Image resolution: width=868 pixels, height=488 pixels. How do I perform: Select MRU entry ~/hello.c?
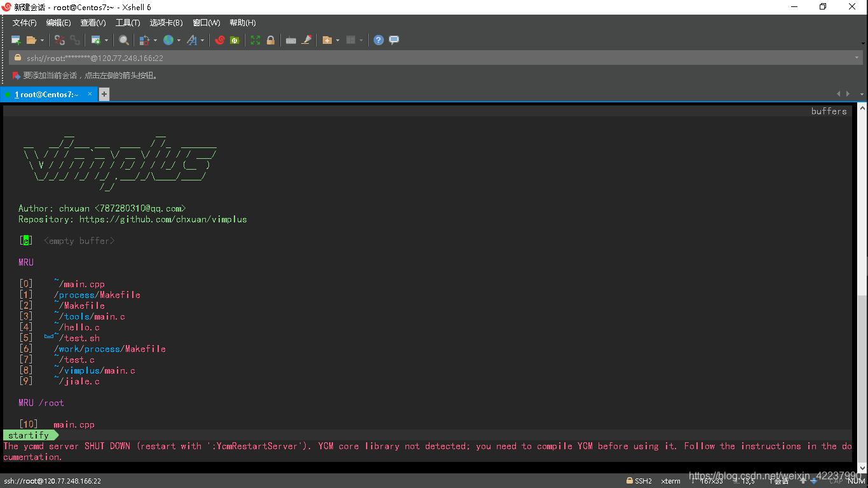pyautogui.click(x=77, y=327)
